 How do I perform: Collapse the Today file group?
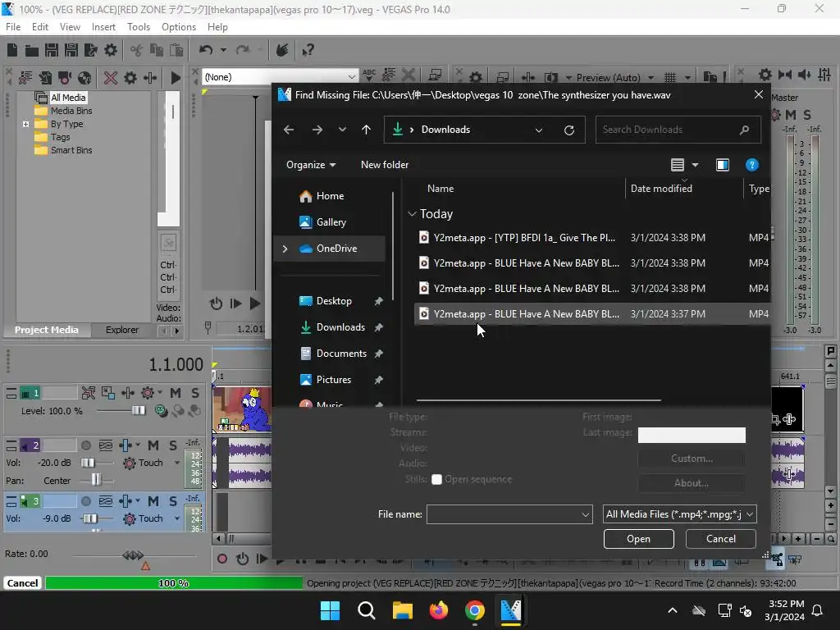(x=412, y=214)
